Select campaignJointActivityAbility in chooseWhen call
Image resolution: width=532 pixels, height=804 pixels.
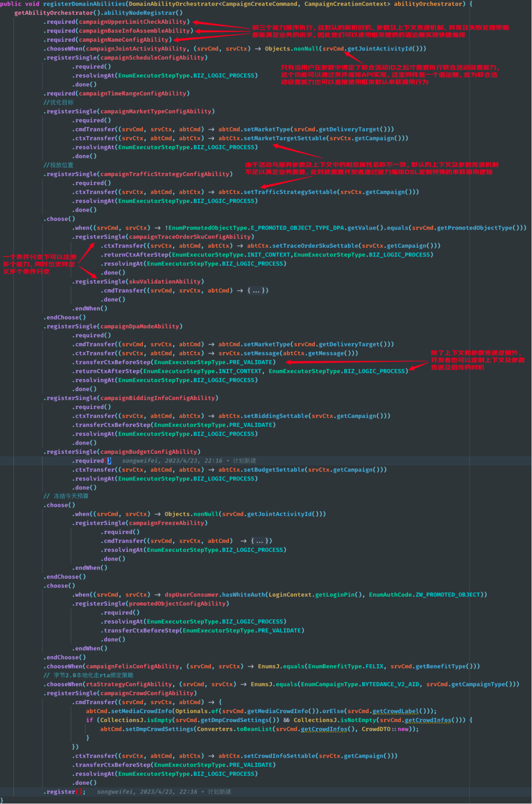click(136, 49)
